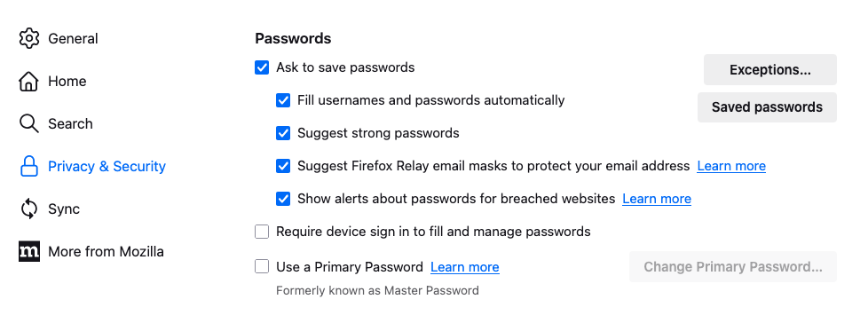Uncheck Ask to save passwords
The image size is (868, 323).
pyautogui.click(x=262, y=67)
